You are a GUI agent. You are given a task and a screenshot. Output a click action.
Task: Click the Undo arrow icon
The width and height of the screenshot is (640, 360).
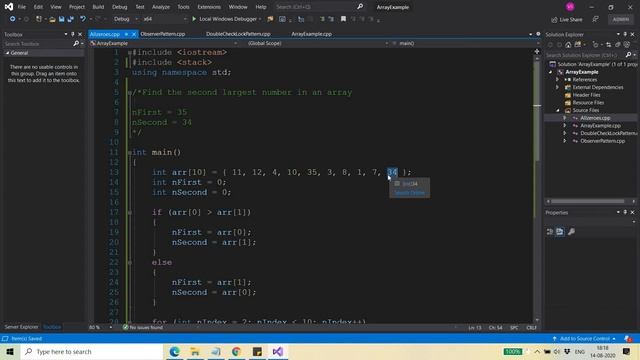tap(83, 19)
